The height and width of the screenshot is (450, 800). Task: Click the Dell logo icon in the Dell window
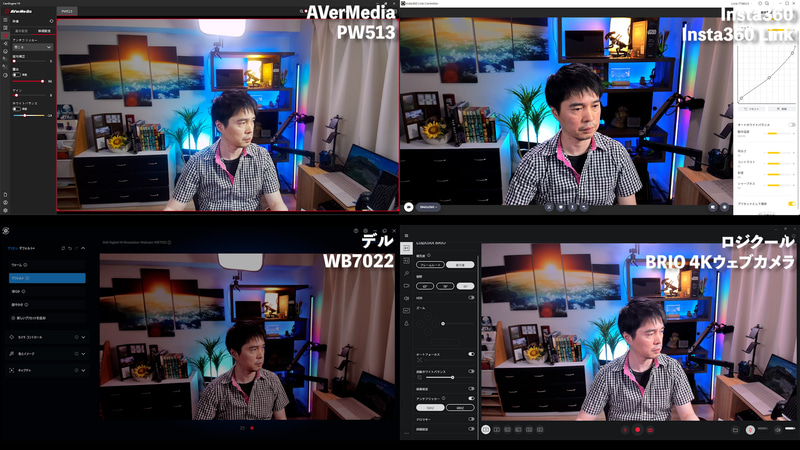point(6,231)
